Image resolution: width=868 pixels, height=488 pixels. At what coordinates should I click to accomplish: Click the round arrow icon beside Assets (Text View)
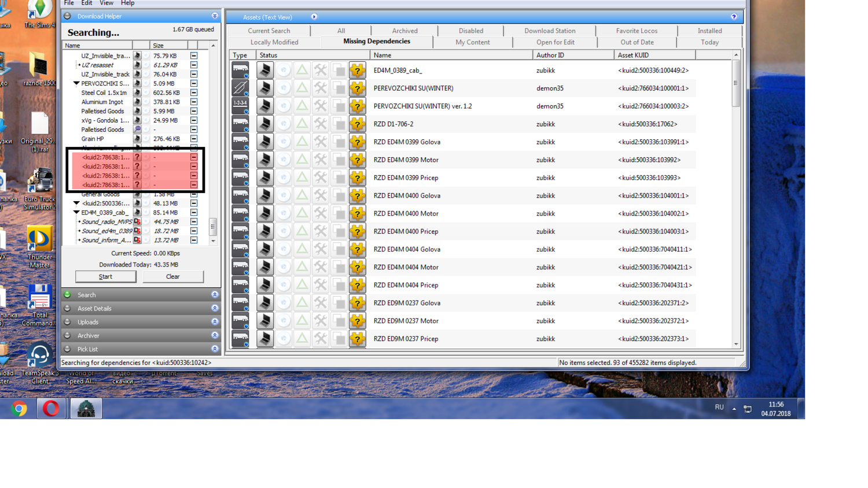coord(314,17)
